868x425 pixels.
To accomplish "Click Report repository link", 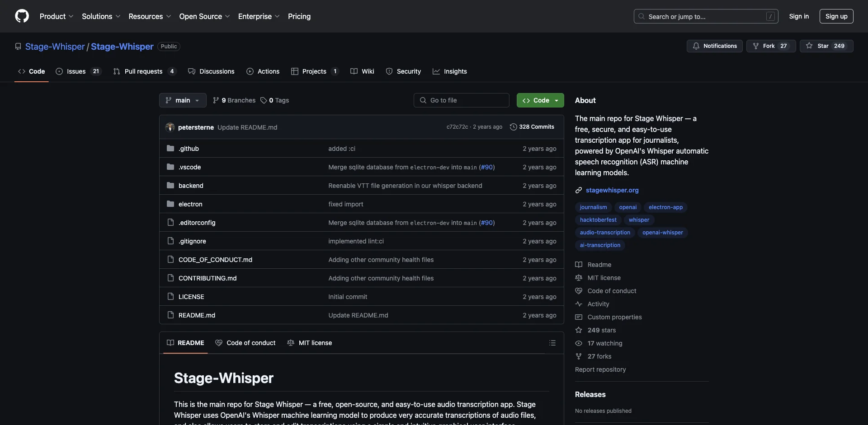I will pos(600,369).
